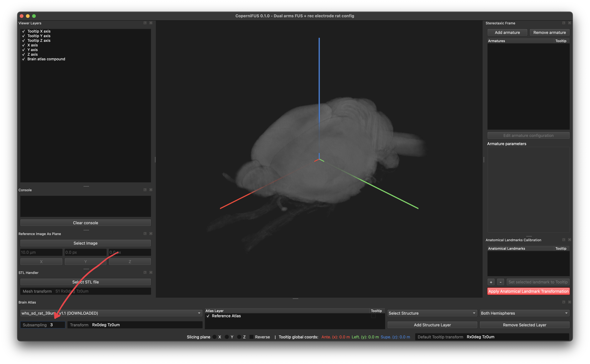Close the Reference Image As Plane panel

(151, 234)
